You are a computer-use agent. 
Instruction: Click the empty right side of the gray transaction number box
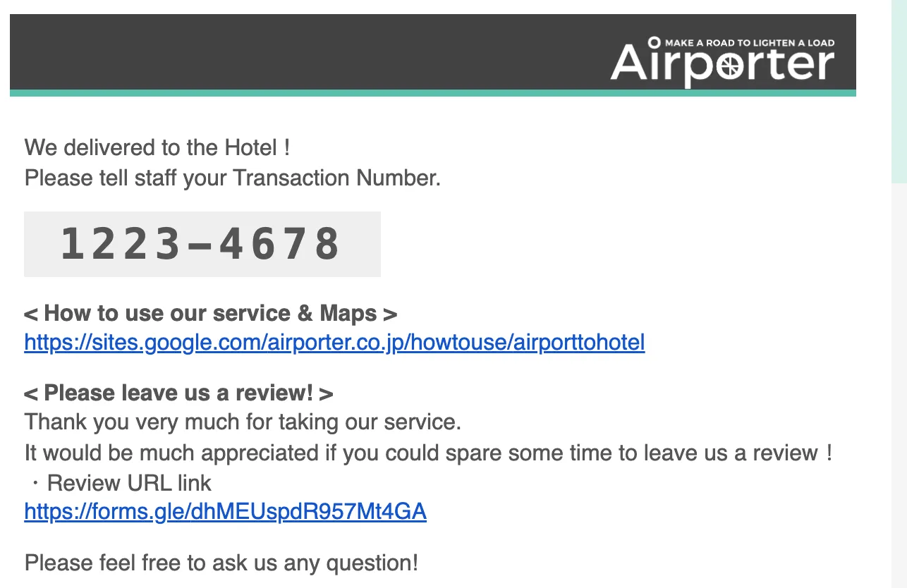(x=363, y=245)
